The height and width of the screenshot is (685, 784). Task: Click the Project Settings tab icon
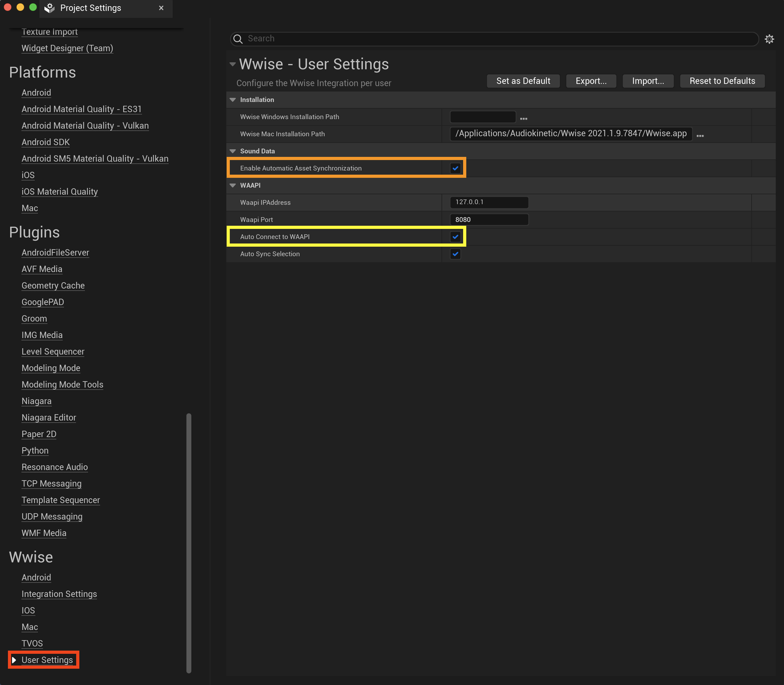click(x=50, y=8)
